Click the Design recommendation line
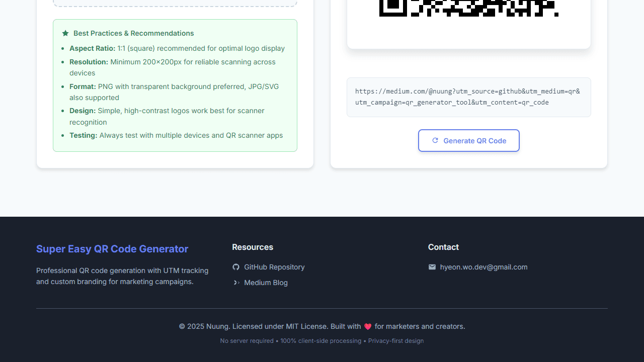The image size is (644, 362). tap(167, 116)
